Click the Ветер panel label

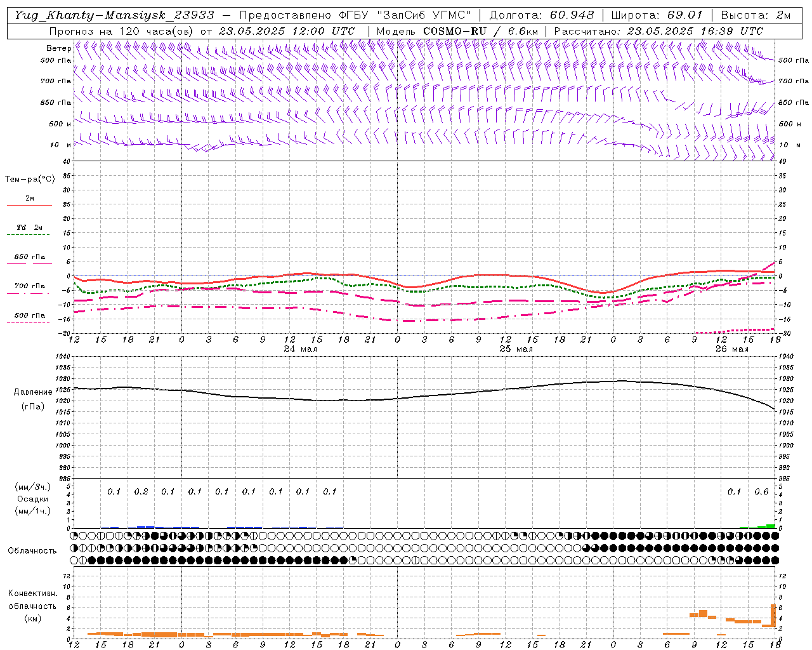coord(59,48)
